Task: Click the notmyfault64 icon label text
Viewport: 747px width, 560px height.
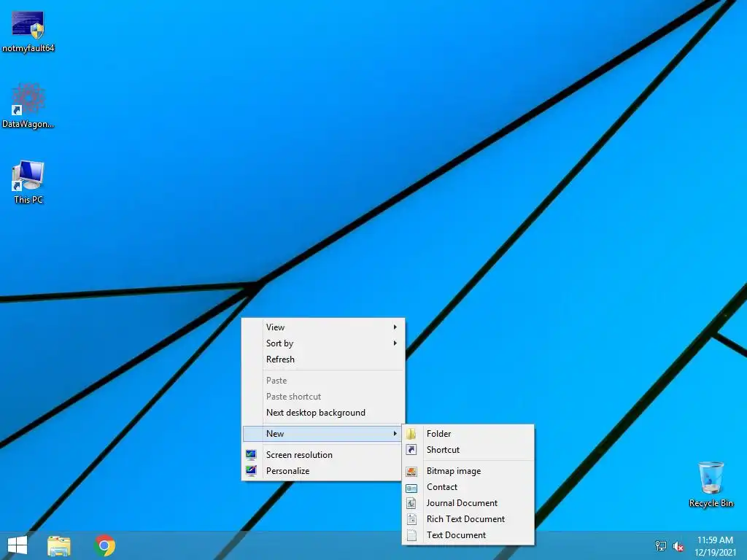Action: [x=28, y=48]
